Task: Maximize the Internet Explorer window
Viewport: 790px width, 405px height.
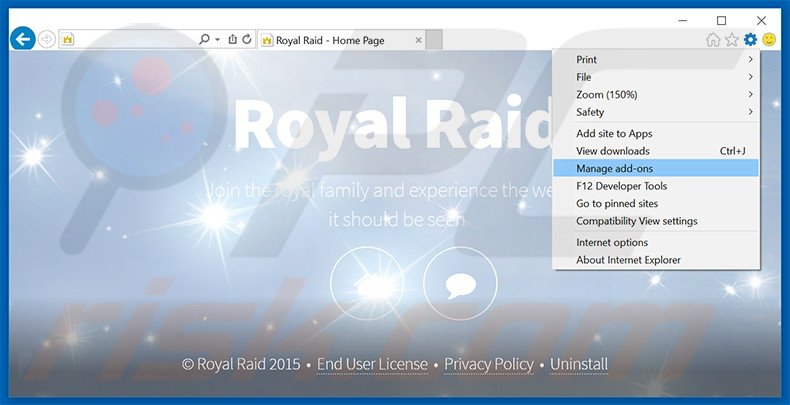Action: pyautogui.click(x=721, y=21)
